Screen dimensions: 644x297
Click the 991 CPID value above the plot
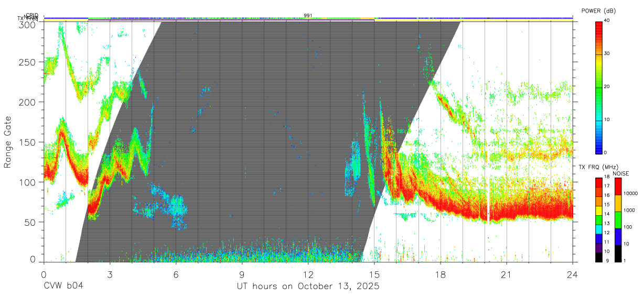tap(308, 15)
